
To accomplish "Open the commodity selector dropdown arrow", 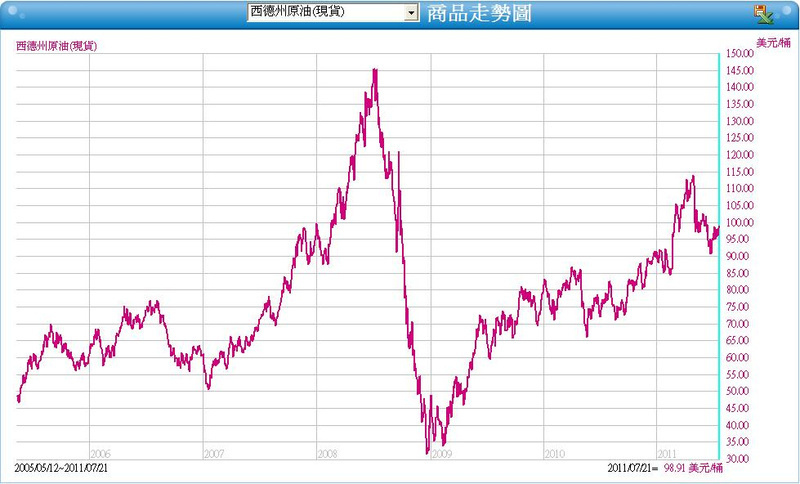I will [x=411, y=12].
